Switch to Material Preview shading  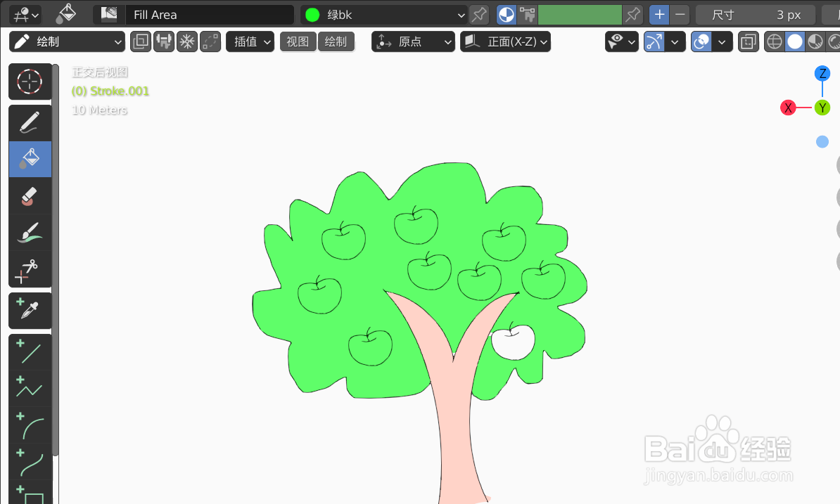click(x=815, y=41)
